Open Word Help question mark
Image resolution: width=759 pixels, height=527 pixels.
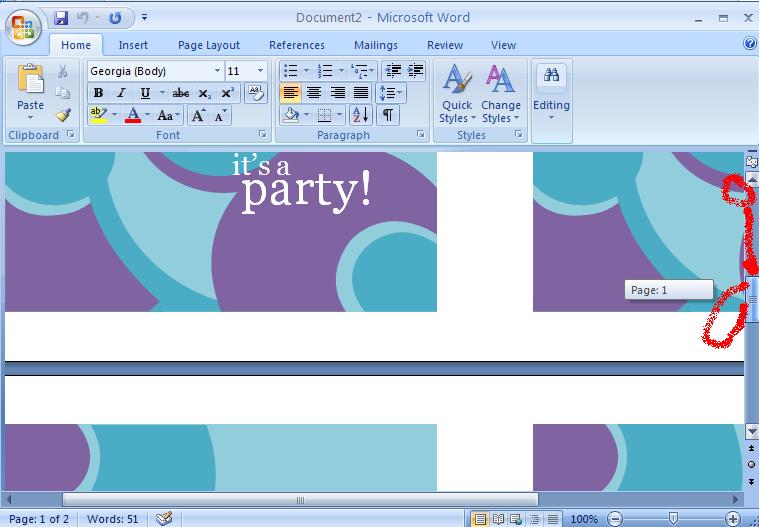[x=750, y=44]
